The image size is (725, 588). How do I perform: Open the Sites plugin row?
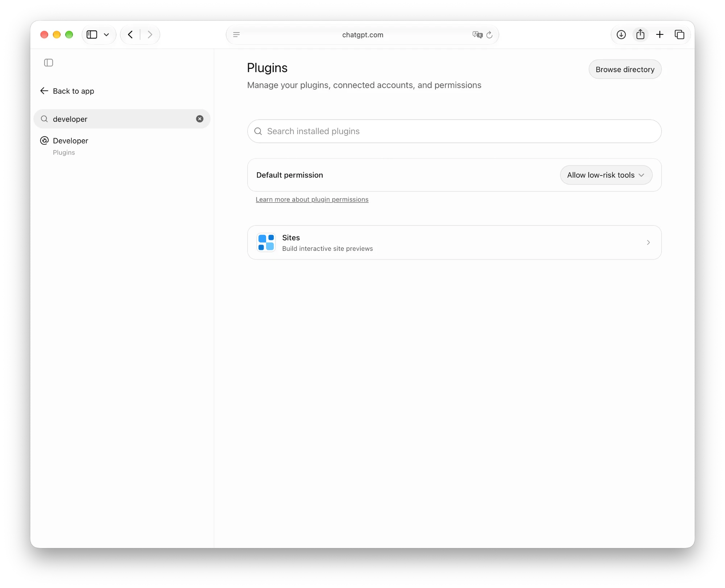tap(454, 243)
